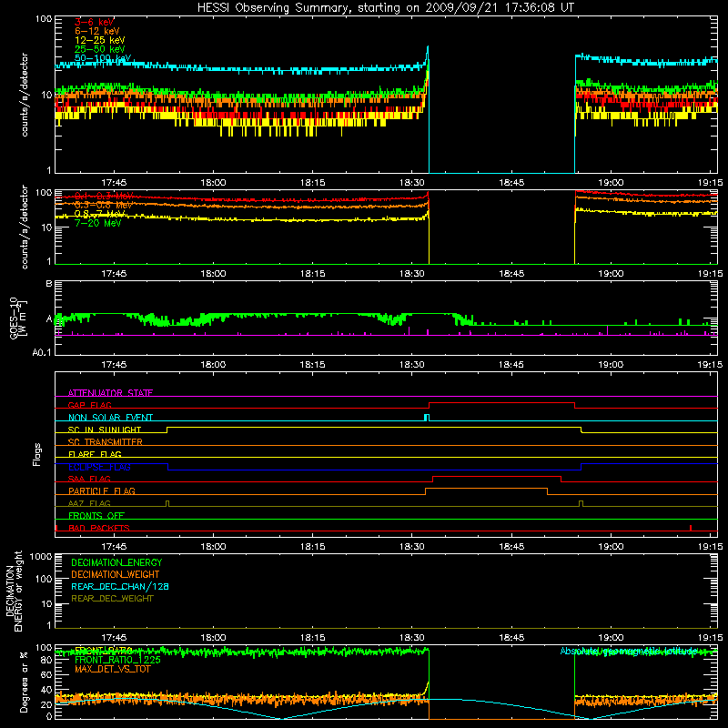Select the 'PARTICLE_FLAG' label
Viewport: 728px width, 728px height.
tap(102, 490)
